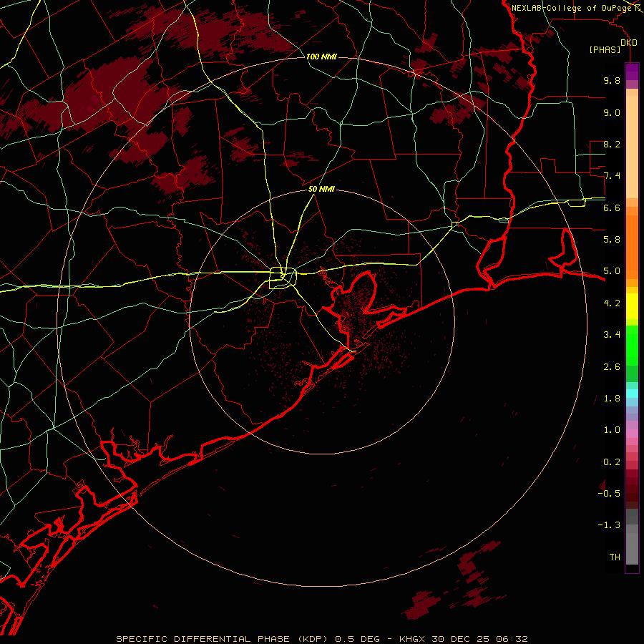Click the 1.0 legend value
The height and width of the screenshot is (644, 644).
tap(612, 430)
